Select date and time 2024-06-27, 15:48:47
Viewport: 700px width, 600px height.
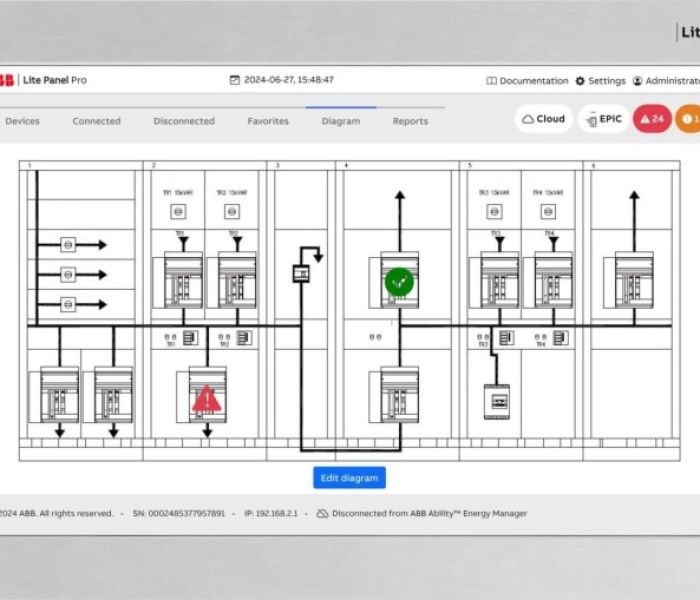[289, 79]
